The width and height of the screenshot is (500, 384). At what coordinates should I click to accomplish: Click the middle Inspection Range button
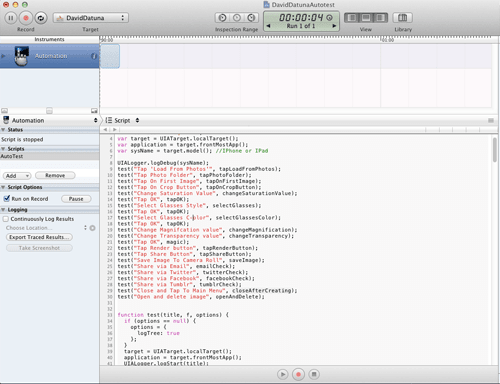coord(237,18)
